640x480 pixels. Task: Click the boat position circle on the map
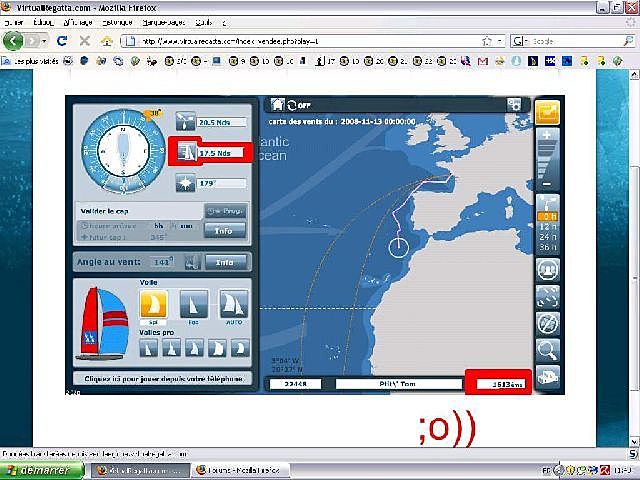coord(398,248)
